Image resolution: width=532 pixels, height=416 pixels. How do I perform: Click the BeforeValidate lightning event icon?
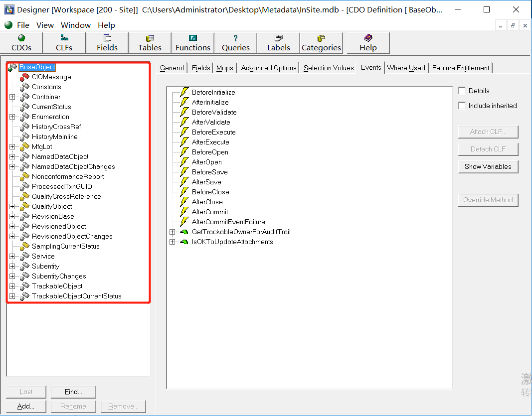point(184,112)
